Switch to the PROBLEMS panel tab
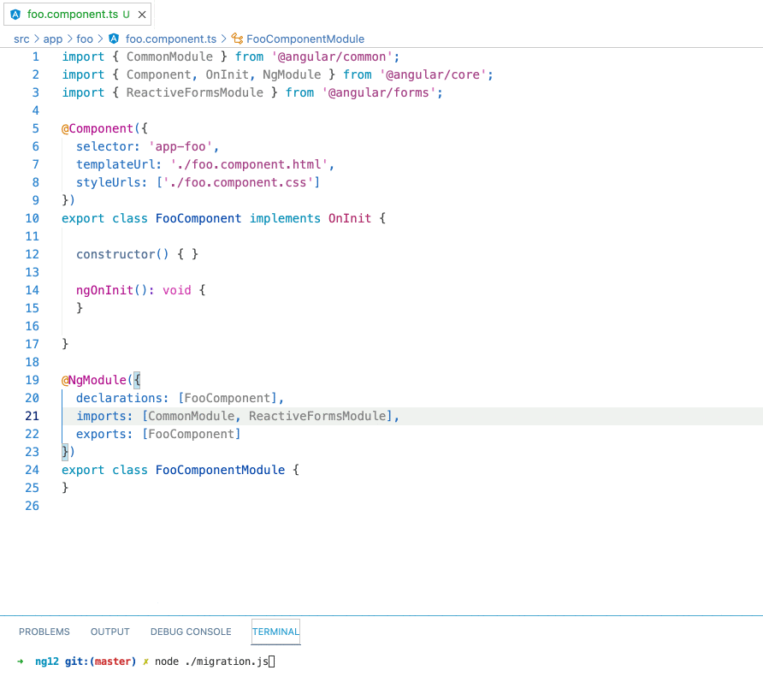Screen dimensions: 763x700 tap(44, 632)
